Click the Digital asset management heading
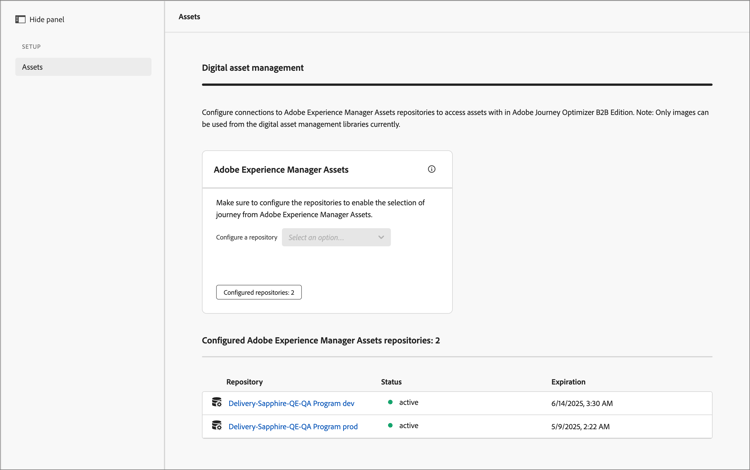The image size is (750, 470). 253,68
